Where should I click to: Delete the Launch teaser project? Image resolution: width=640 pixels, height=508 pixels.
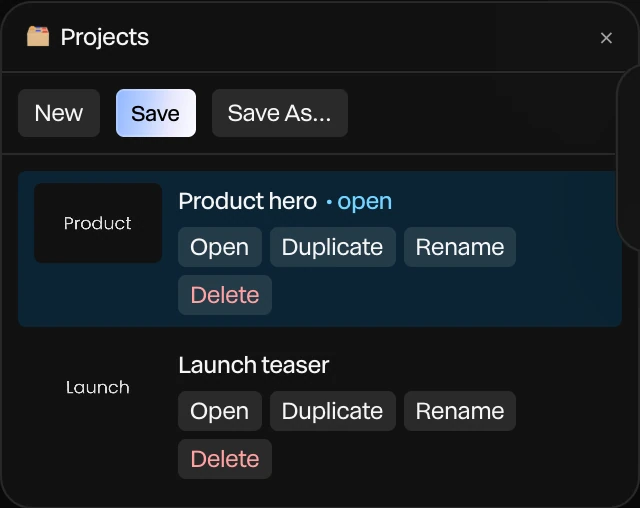click(x=225, y=459)
